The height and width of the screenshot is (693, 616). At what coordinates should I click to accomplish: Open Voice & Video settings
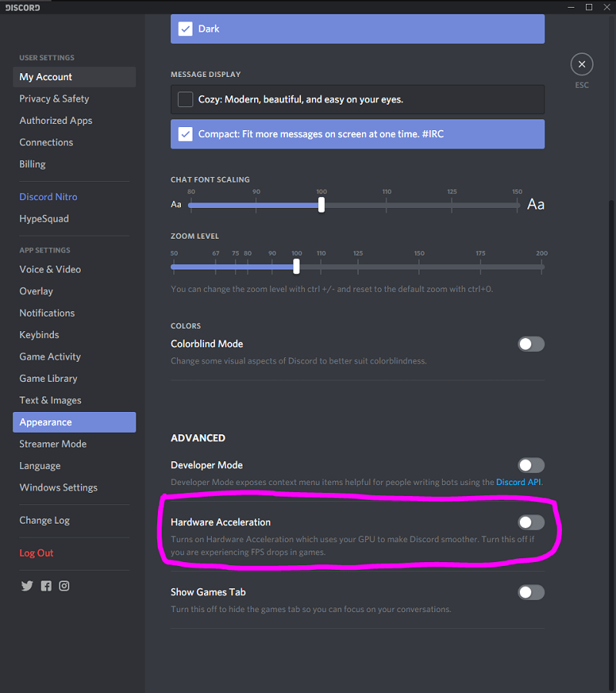point(74,269)
